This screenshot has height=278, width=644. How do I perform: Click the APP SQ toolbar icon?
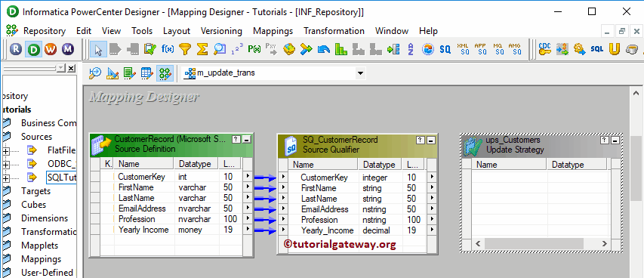click(x=480, y=49)
